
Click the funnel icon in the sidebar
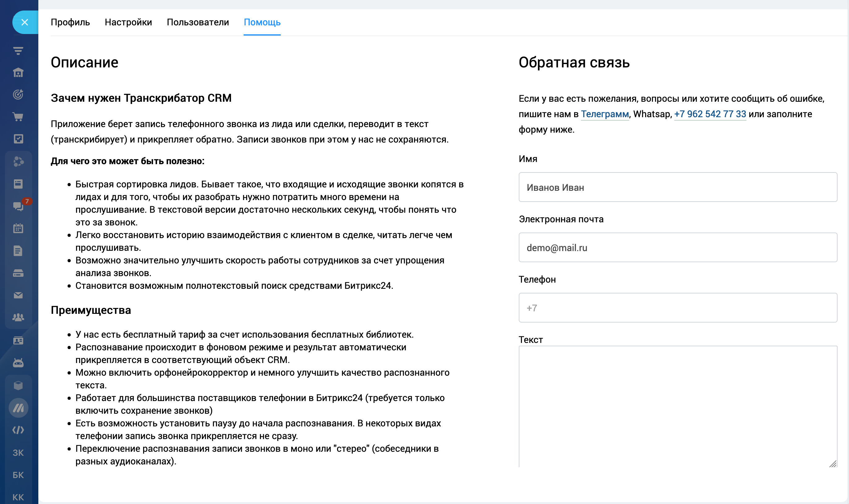pos(18,51)
